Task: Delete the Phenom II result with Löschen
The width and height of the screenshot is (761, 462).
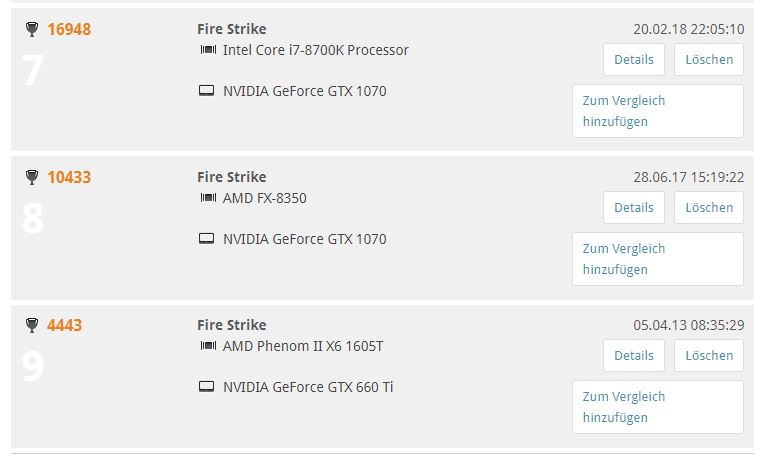Action: pyautogui.click(x=709, y=356)
